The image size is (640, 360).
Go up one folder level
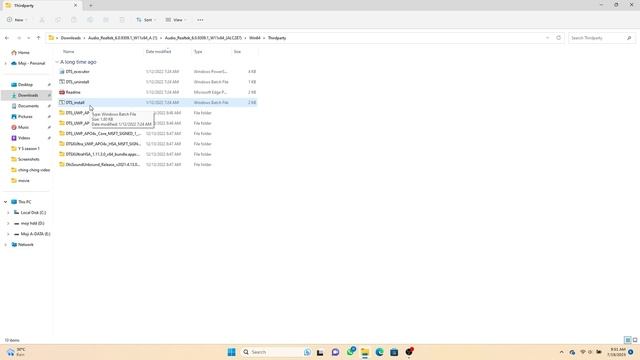click(x=38, y=38)
